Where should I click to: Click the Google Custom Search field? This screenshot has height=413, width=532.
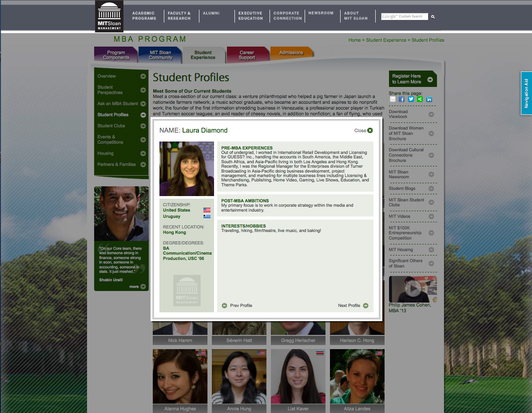pyautogui.click(x=405, y=16)
